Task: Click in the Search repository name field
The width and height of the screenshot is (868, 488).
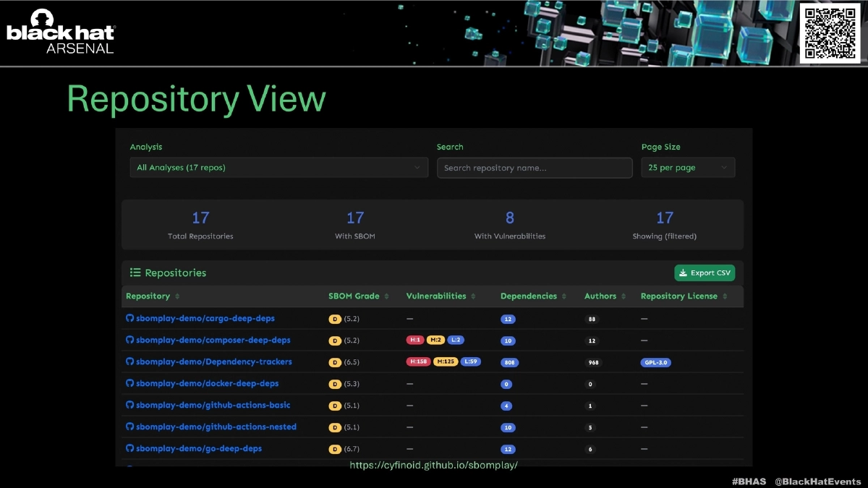Action: pos(535,168)
